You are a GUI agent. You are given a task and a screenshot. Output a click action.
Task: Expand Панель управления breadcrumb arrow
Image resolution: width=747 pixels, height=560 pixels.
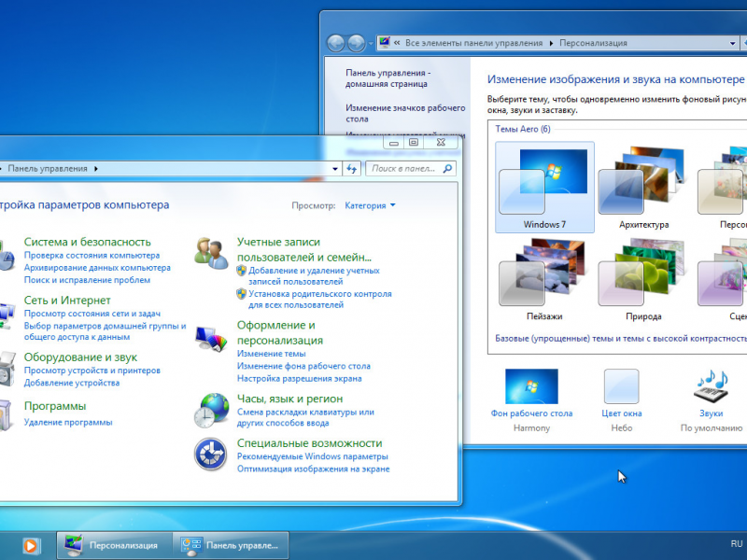click(x=96, y=169)
